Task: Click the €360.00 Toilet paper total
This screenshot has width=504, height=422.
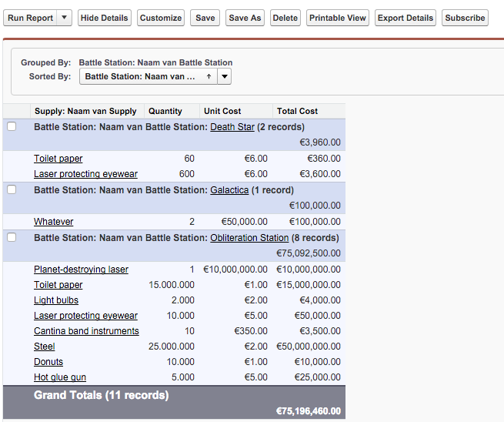Action: (x=324, y=159)
